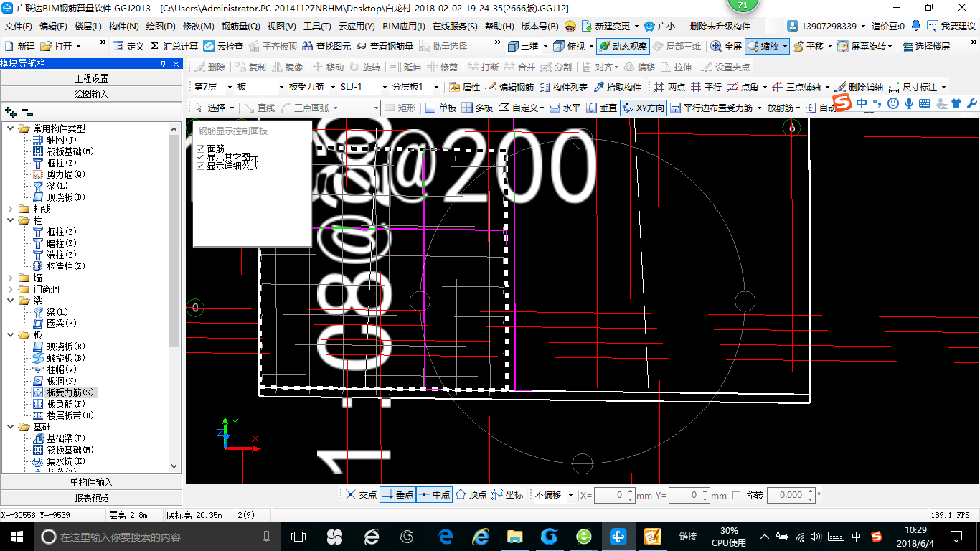Choose 单板 single slab mode
Screen dimensions: 980x551
[440, 108]
